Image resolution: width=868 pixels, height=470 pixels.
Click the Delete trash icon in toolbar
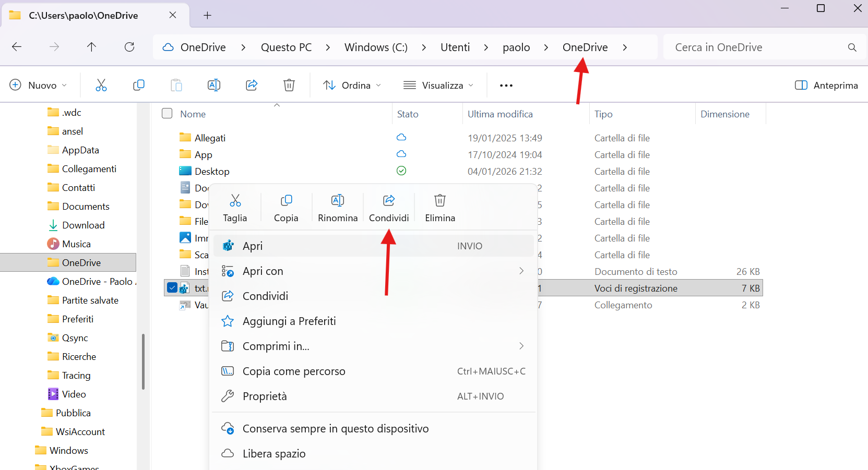click(289, 85)
